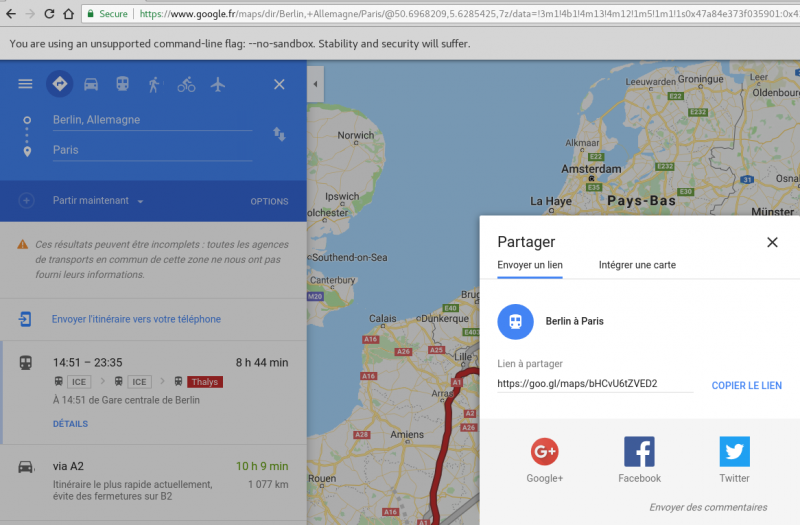Switch to driving directions mode
The height and width of the screenshot is (525, 800).
click(x=91, y=84)
